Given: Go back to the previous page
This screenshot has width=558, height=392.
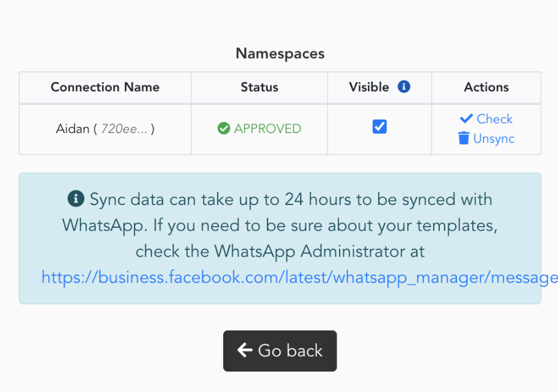Looking at the screenshot, I should coord(280,351).
